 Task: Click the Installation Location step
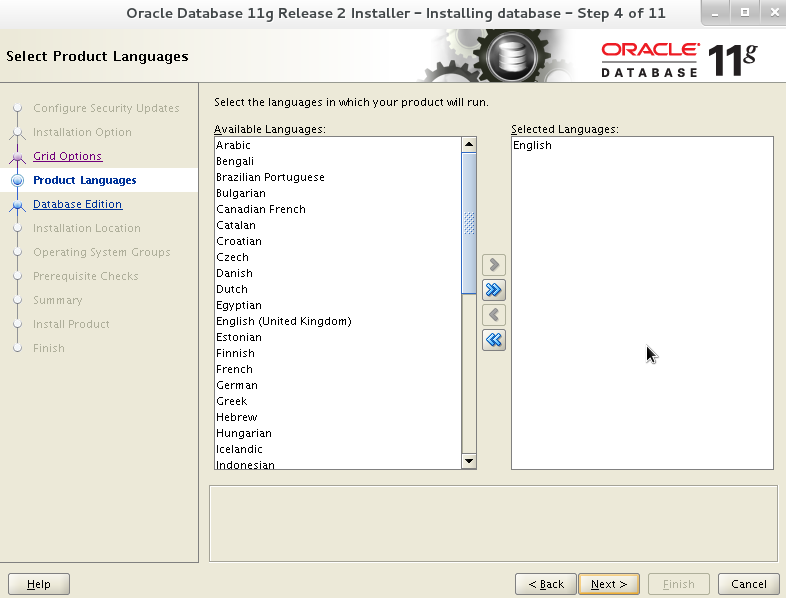(87, 228)
